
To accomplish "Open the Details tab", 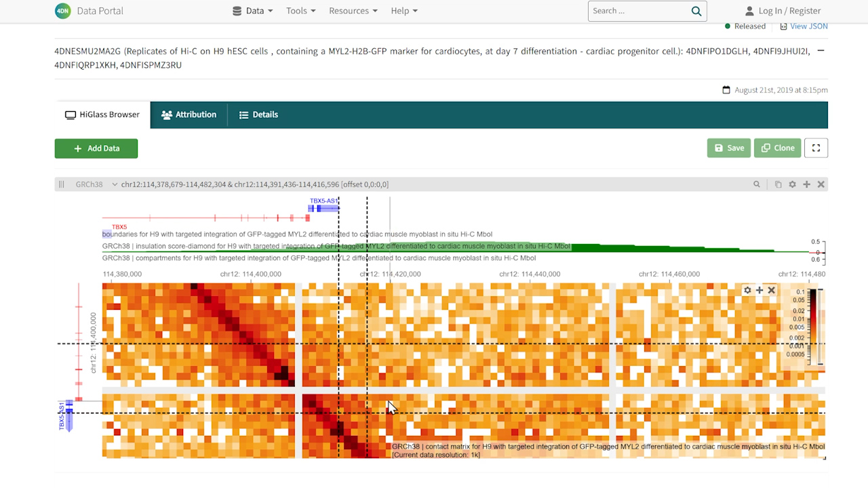I will [258, 115].
